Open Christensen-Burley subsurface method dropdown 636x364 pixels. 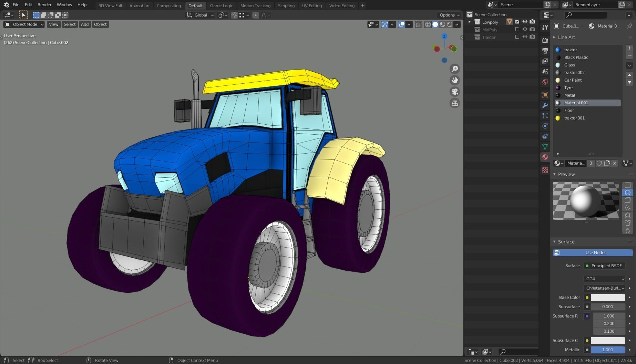pos(605,288)
